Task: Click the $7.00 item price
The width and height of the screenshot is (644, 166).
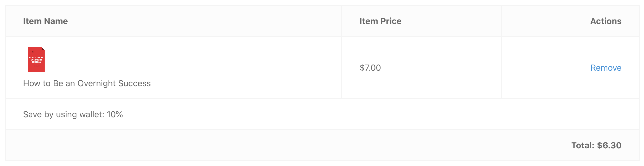Action: click(370, 68)
